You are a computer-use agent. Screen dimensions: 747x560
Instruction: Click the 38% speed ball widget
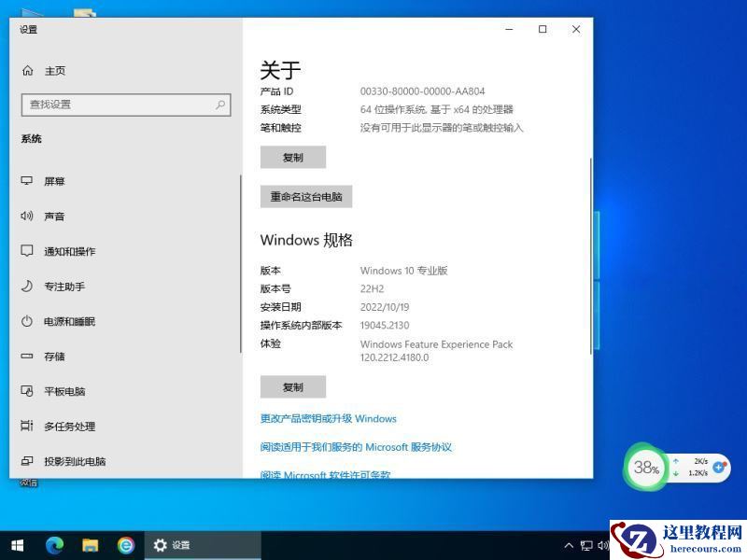tap(646, 468)
